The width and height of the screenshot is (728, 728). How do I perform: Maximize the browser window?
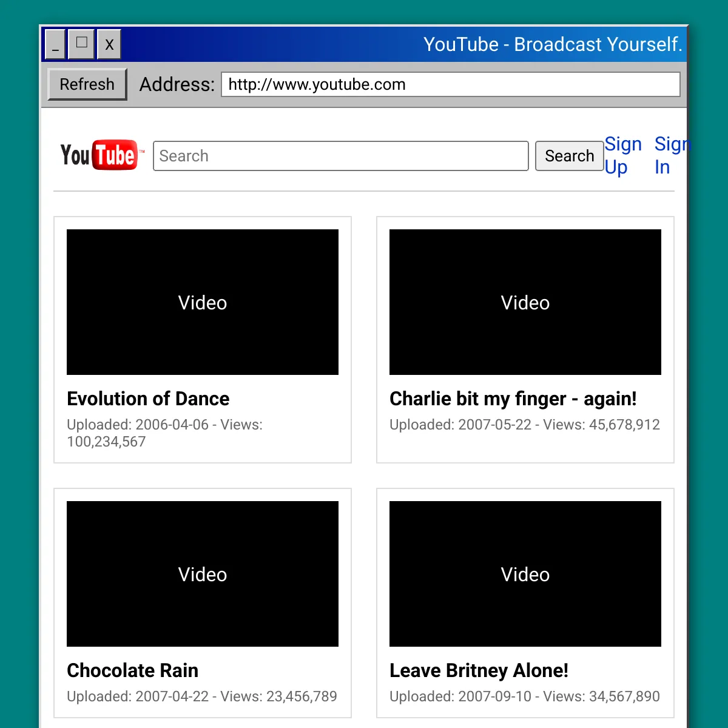(81, 44)
